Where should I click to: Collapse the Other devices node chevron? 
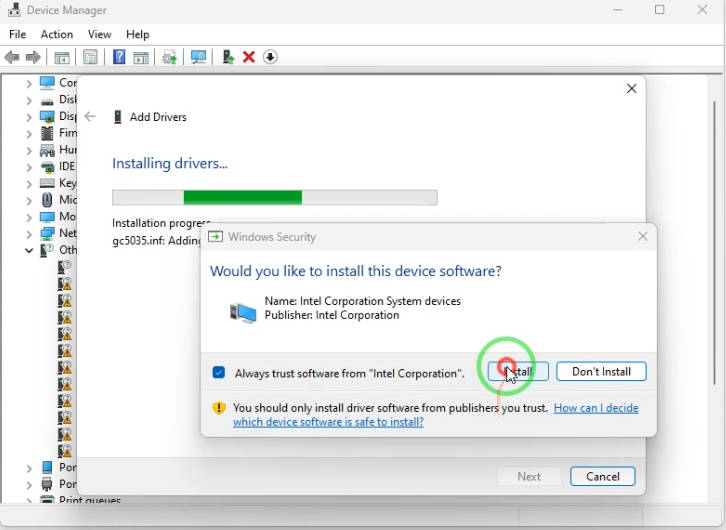[x=29, y=250]
